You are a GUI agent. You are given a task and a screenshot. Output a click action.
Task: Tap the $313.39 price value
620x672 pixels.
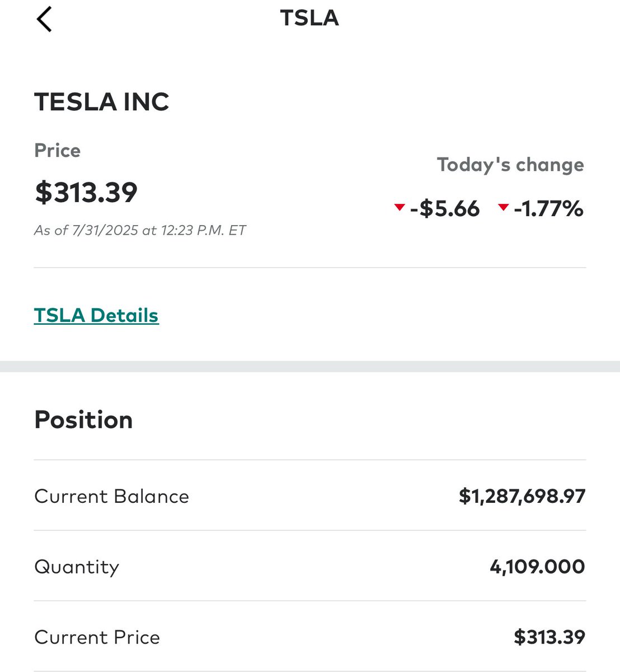pos(86,192)
